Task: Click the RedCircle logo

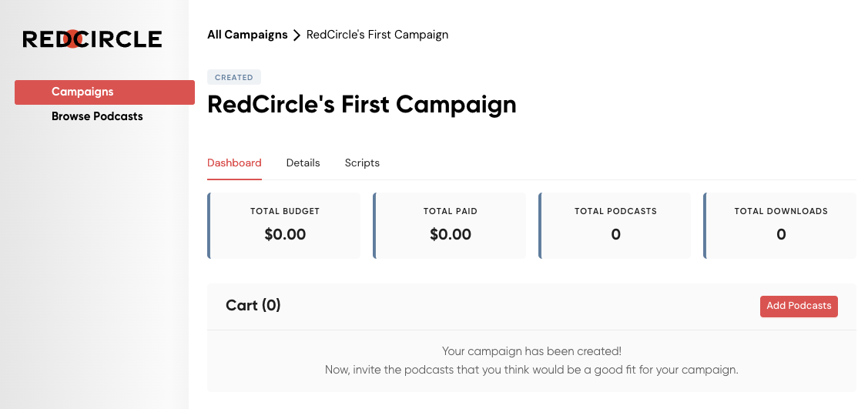Action: point(92,39)
